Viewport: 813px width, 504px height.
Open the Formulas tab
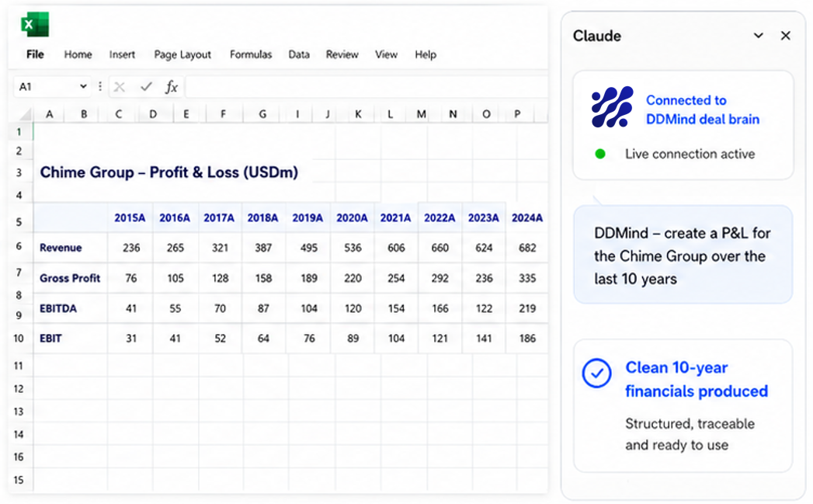(x=251, y=54)
